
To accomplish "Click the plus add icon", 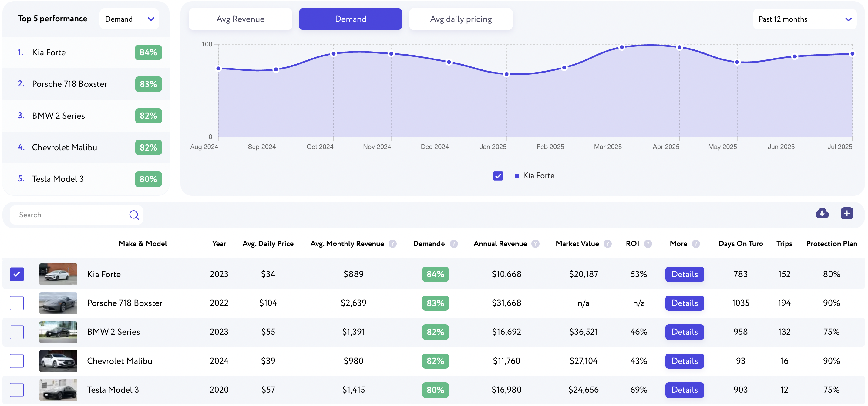I will (x=847, y=213).
